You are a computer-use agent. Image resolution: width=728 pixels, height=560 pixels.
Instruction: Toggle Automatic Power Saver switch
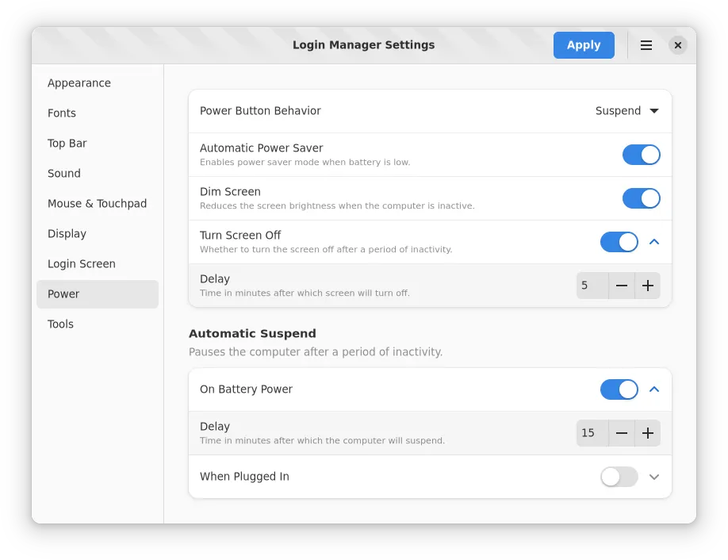click(x=641, y=155)
